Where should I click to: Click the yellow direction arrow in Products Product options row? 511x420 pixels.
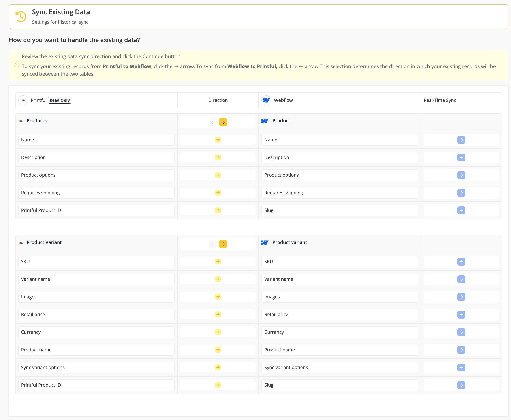pyautogui.click(x=218, y=175)
